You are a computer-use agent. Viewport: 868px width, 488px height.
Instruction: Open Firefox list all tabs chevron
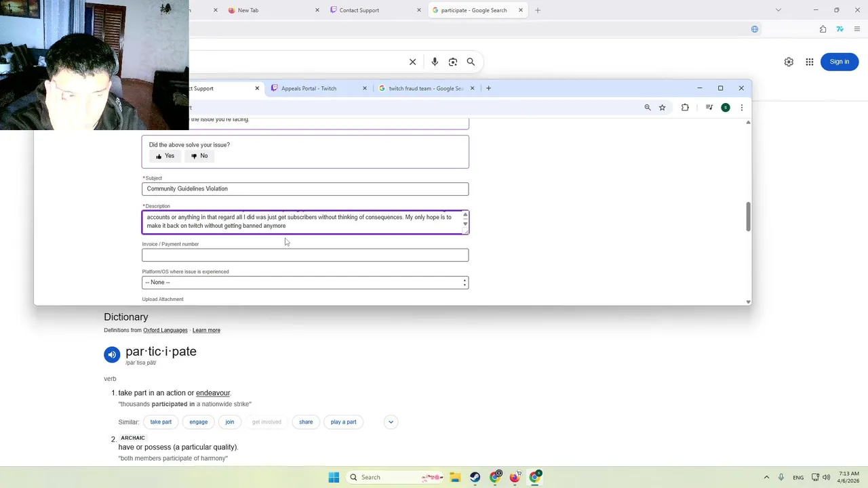click(x=778, y=10)
